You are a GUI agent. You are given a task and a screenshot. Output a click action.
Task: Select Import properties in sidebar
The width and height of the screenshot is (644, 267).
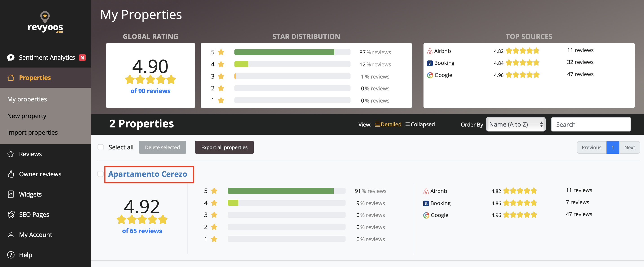[33, 132]
